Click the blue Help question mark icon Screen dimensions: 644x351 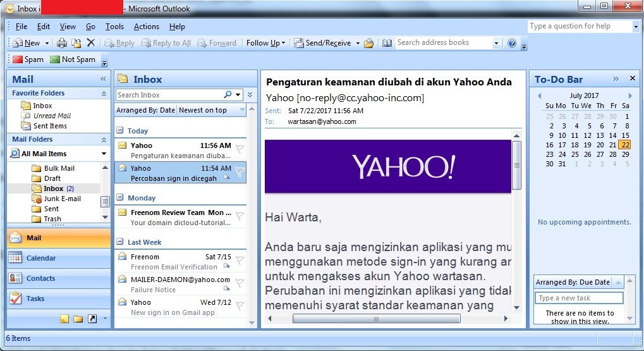(x=512, y=43)
